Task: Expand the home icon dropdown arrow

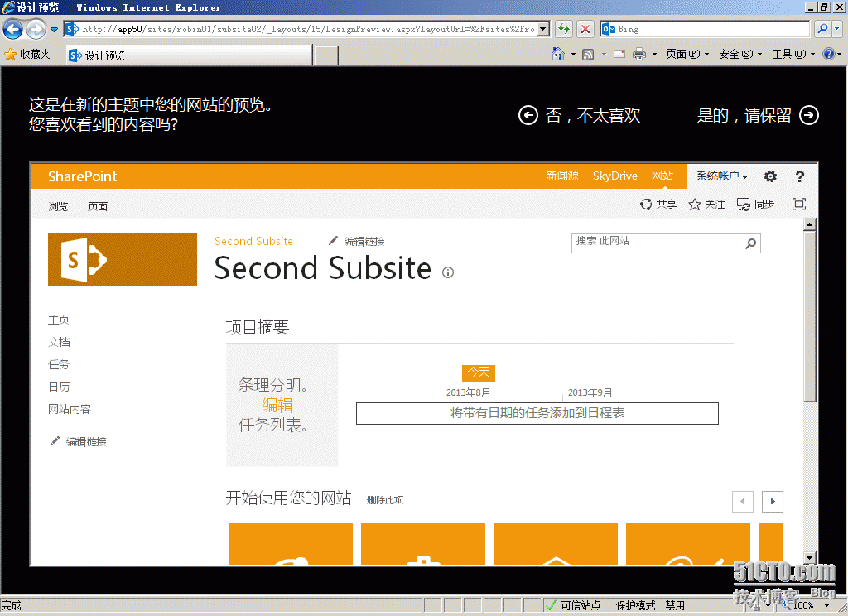Action: pyautogui.click(x=573, y=54)
